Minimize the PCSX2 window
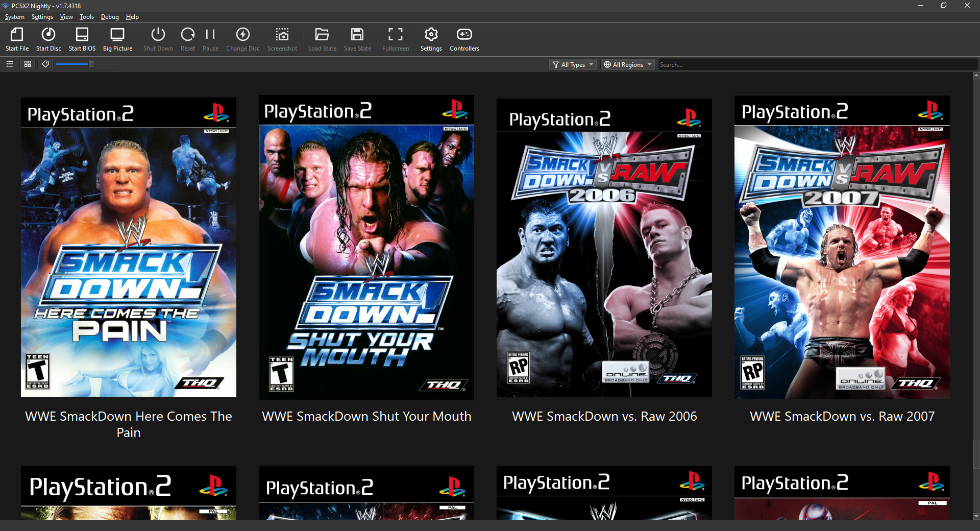The height and width of the screenshot is (531, 980). tap(921, 6)
